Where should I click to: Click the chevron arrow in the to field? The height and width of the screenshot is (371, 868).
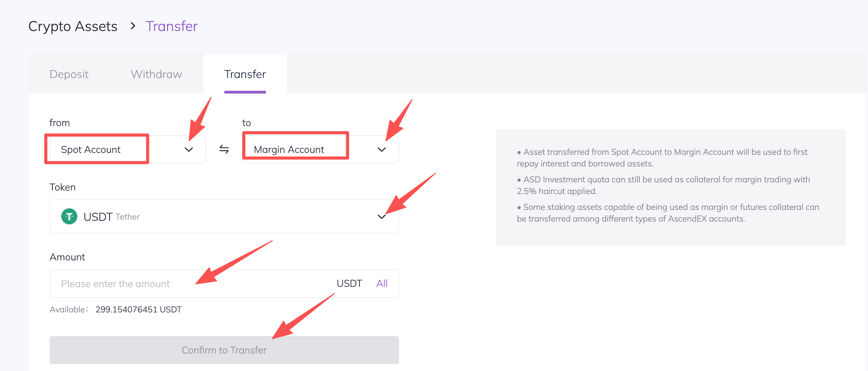[x=382, y=149]
